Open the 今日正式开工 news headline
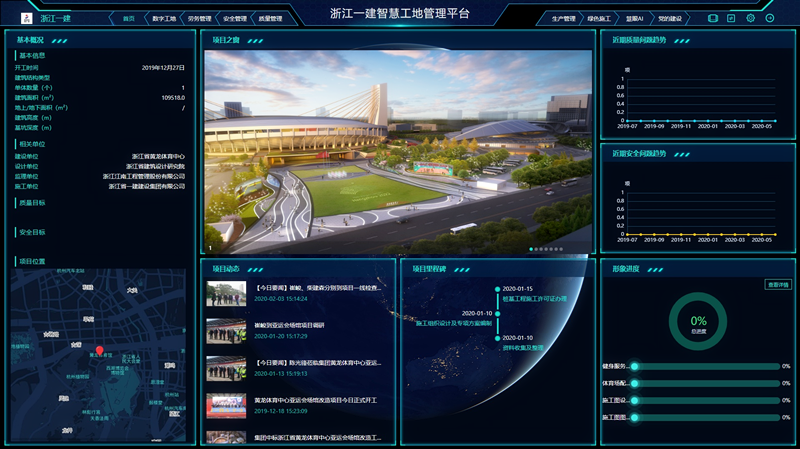 tap(315, 400)
